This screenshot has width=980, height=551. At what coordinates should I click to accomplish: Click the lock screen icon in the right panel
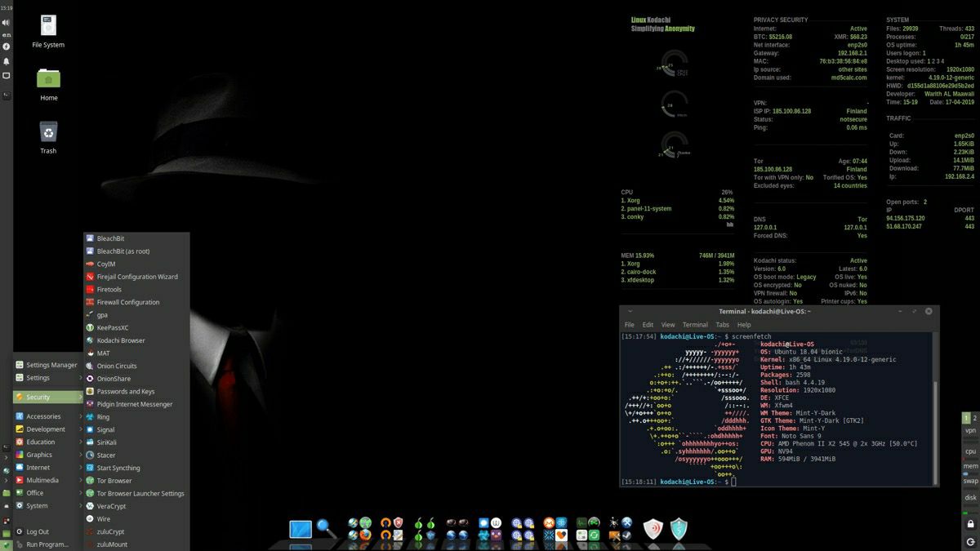[970, 523]
